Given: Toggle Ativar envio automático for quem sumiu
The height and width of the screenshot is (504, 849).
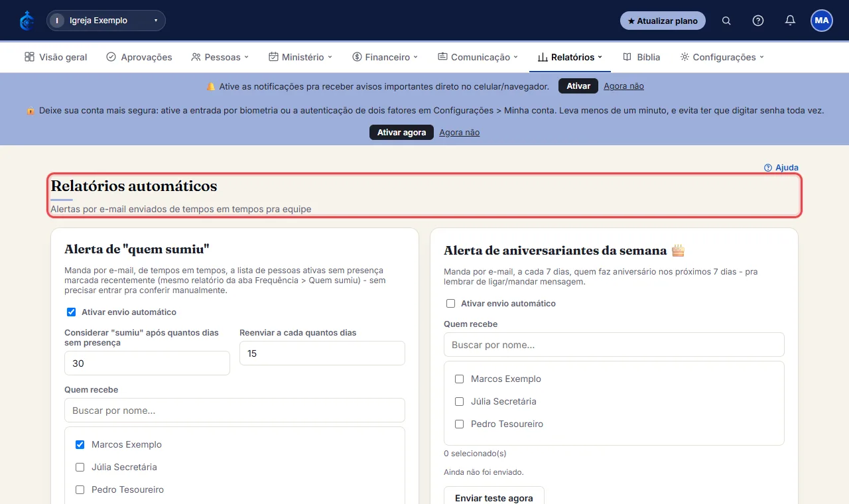Looking at the screenshot, I should pyautogui.click(x=72, y=312).
